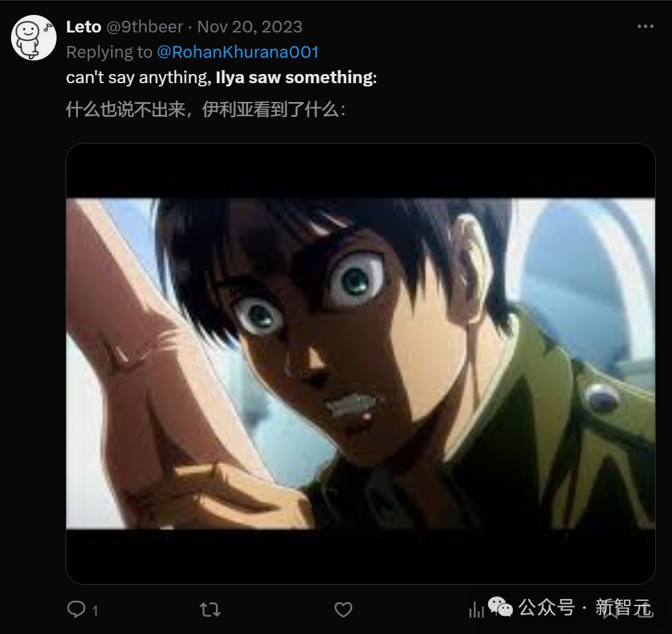Open the attached anime image

tap(361, 363)
